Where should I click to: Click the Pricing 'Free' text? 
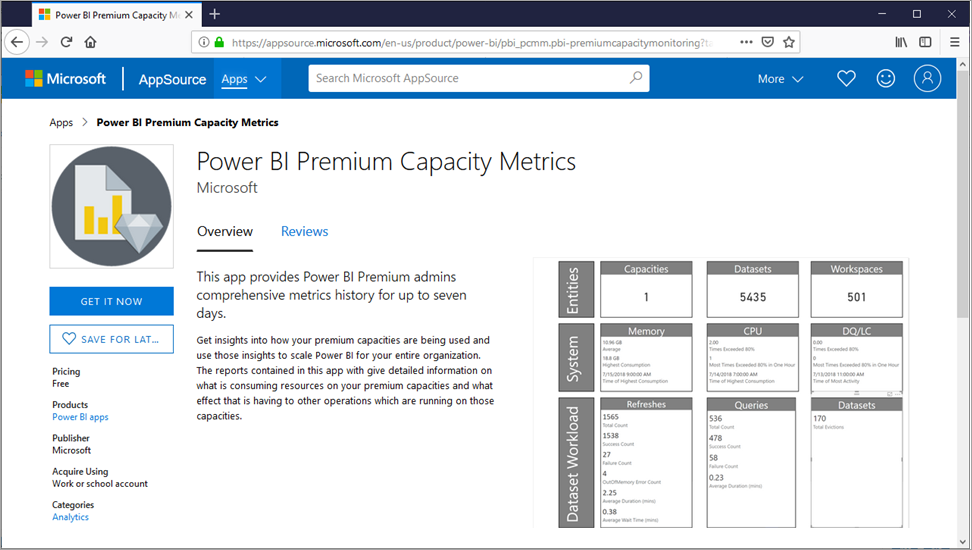(x=61, y=384)
